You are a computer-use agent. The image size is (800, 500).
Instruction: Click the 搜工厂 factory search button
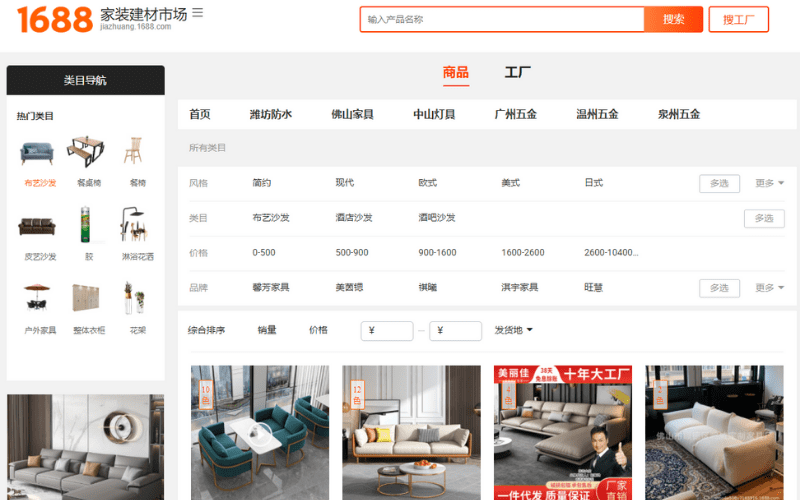tap(738, 20)
